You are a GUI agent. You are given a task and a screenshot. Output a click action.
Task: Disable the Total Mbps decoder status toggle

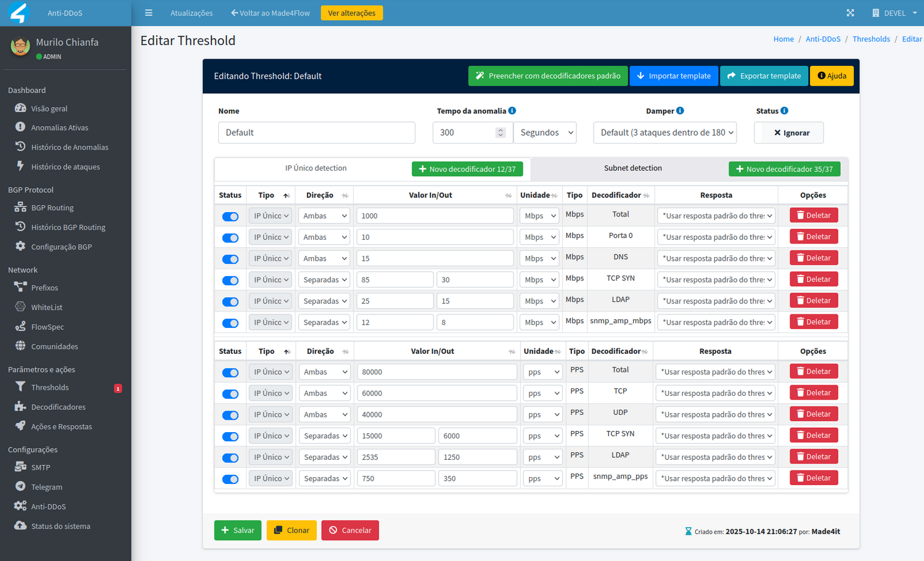230,216
